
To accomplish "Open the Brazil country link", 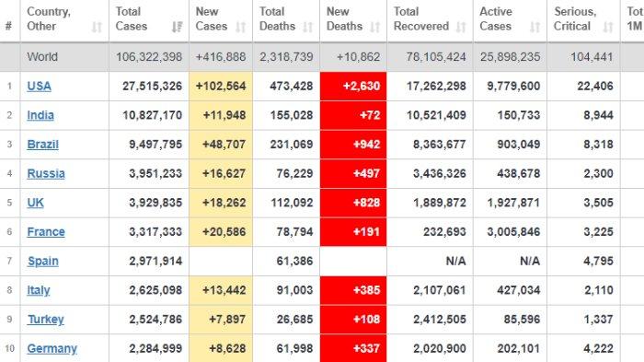I will [42, 145].
